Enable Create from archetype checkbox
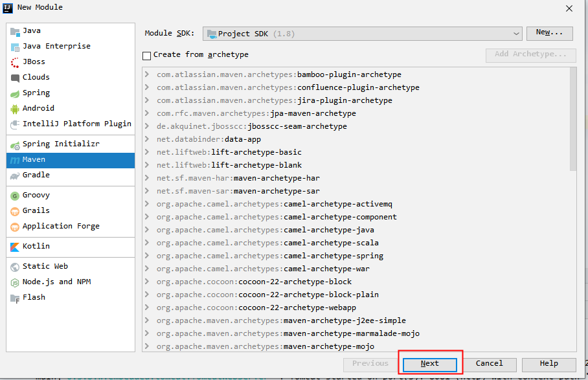 click(x=146, y=56)
